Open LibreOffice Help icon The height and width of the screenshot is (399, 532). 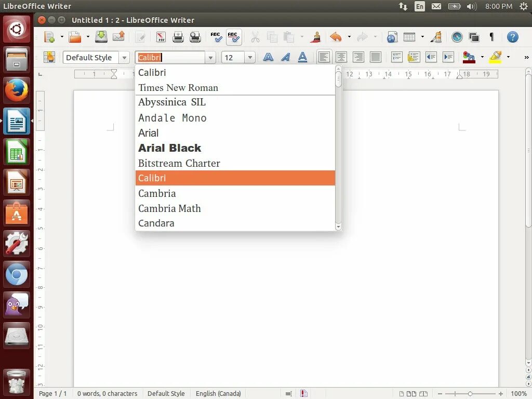click(512, 37)
